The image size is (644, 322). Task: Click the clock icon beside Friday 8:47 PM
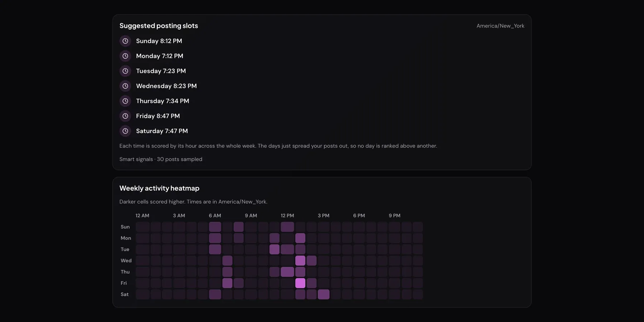point(125,116)
